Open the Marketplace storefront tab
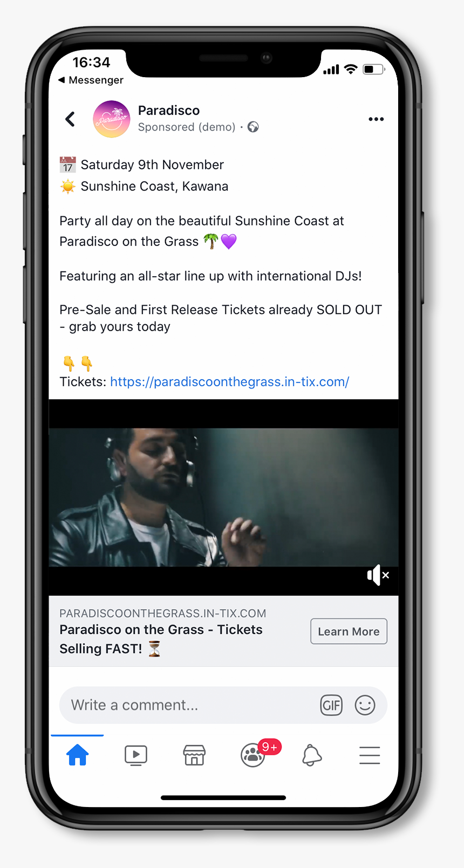 (194, 755)
